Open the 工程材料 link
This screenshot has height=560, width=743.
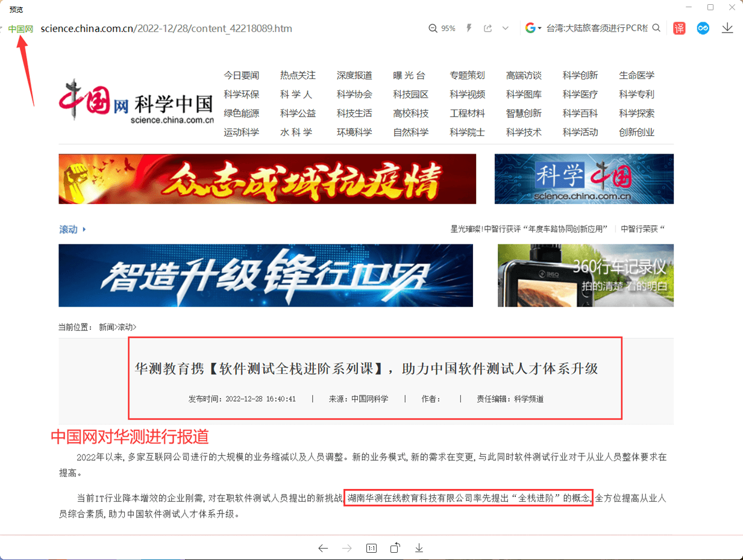pos(467,113)
